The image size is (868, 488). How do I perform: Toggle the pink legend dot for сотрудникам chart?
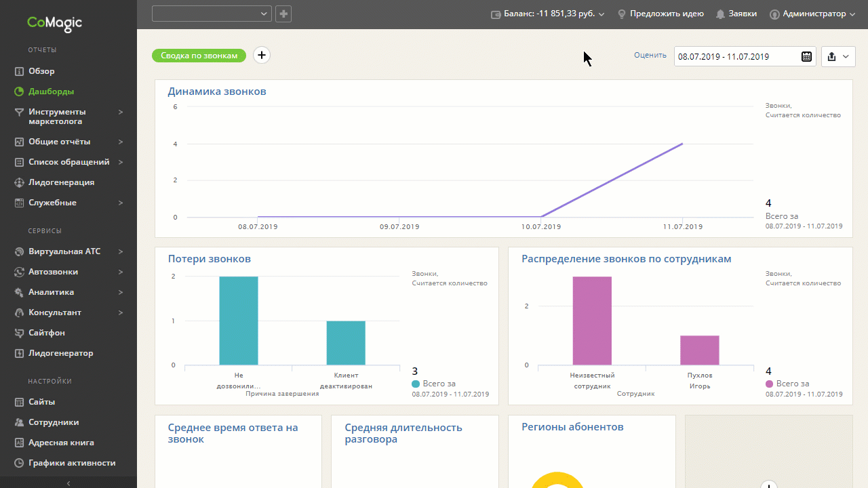coord(770,384)
